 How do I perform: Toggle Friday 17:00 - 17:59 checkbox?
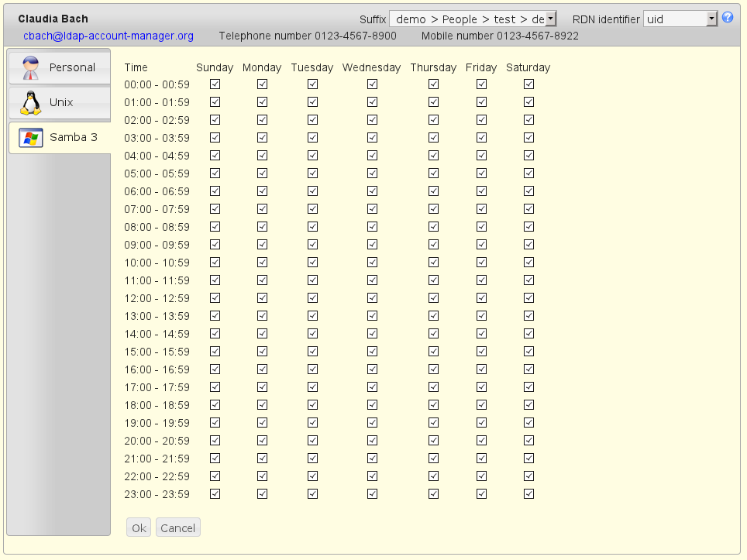[481, 387]
